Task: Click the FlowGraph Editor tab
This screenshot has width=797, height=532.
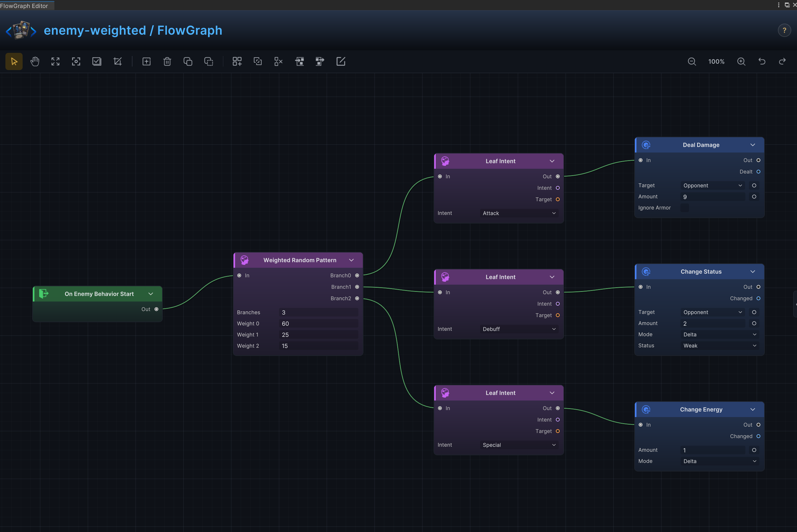Action: 25,5
